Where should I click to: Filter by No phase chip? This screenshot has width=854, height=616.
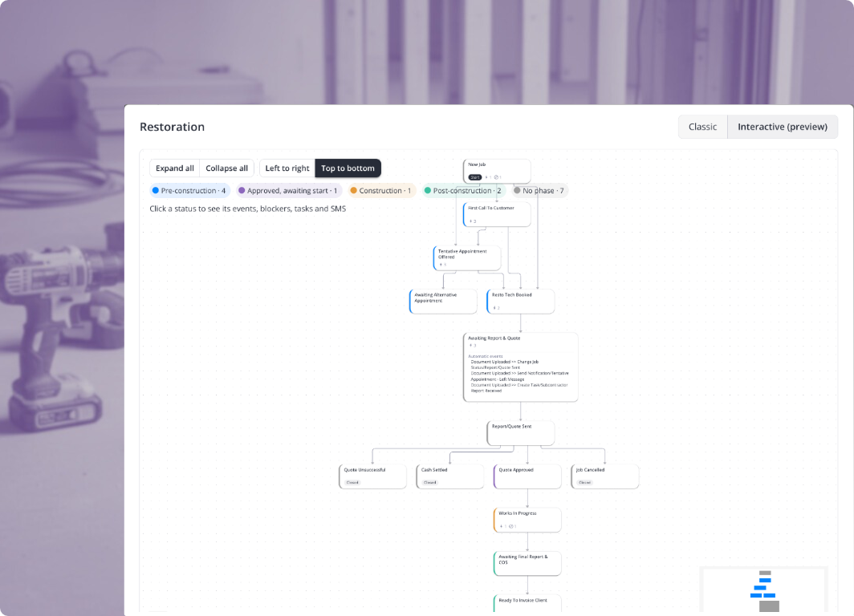[x=539, y=190]
